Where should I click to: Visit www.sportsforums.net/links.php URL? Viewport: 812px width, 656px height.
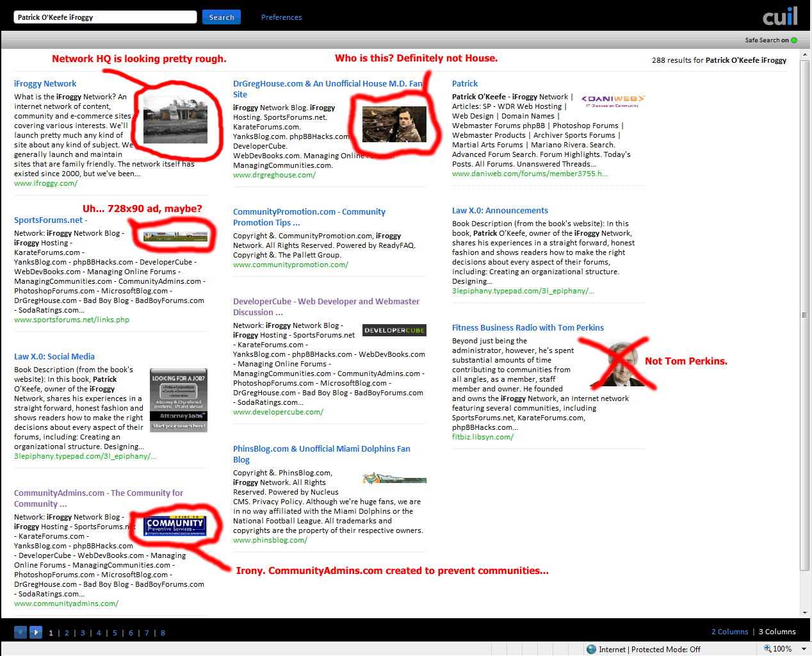(x=72, y=320)
